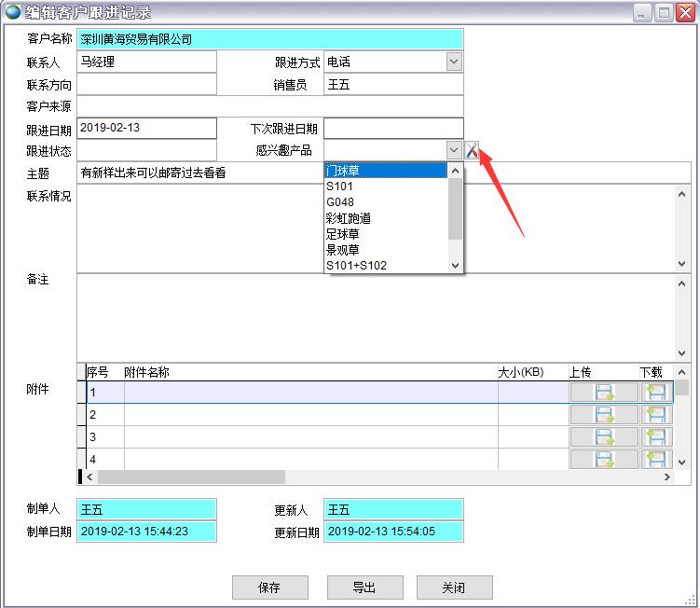Collapse the 感兴趣产品 dropdown arrow
The image size is (700, 608).
[x=454, y=150]
